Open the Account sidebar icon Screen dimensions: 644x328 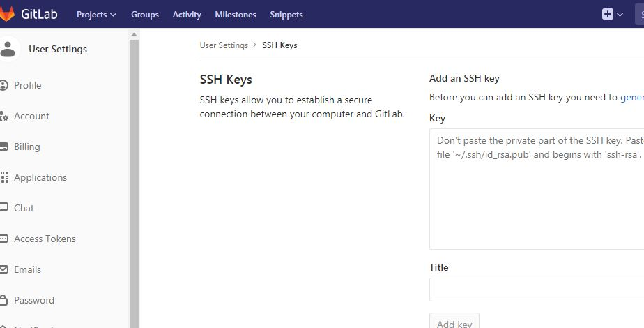pyautogui.click(x=4, y=116)
